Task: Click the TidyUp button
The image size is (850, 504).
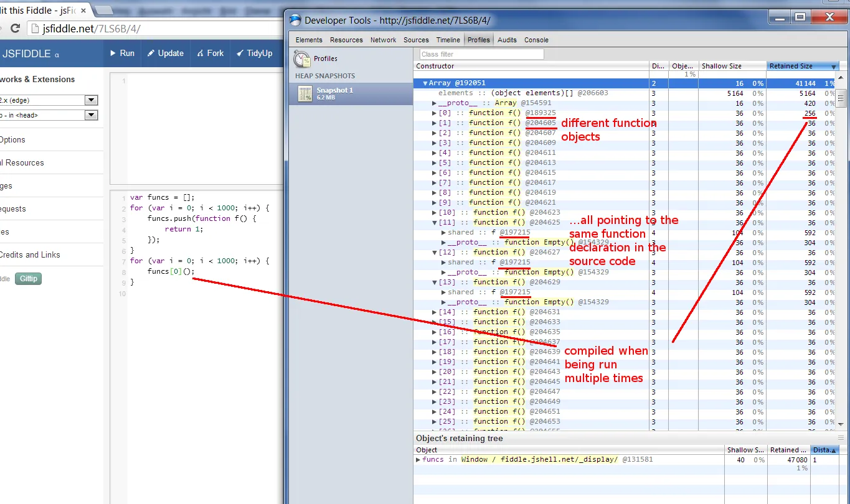Action: point(255,54)
